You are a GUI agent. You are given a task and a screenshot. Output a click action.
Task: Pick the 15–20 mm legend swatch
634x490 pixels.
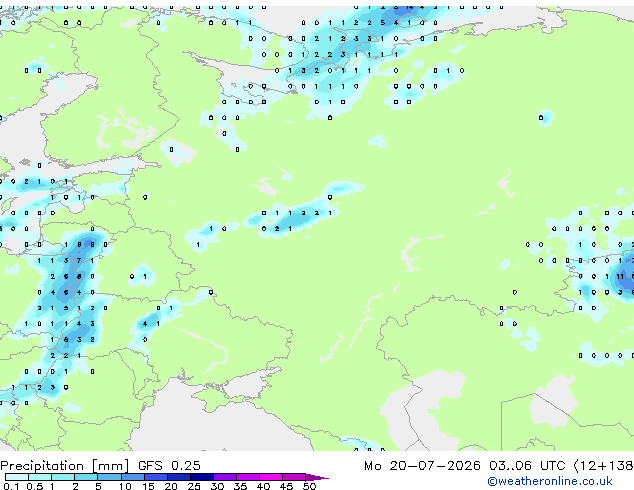[155, 477]
